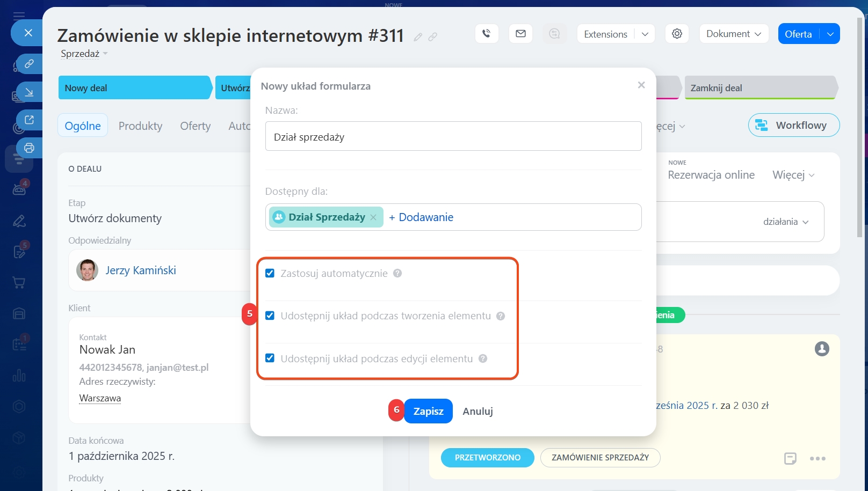Copy deal link from the side link icon

click(x=29, y=64)
